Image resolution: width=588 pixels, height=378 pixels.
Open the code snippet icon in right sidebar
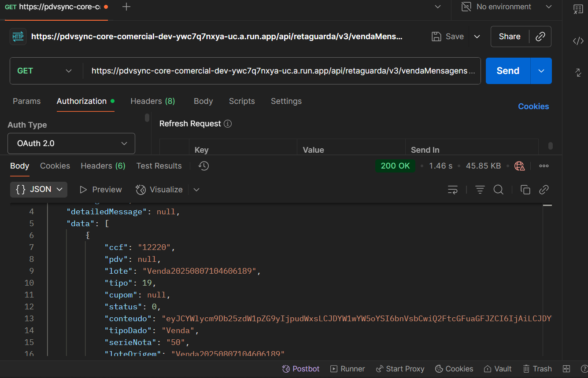578,41
